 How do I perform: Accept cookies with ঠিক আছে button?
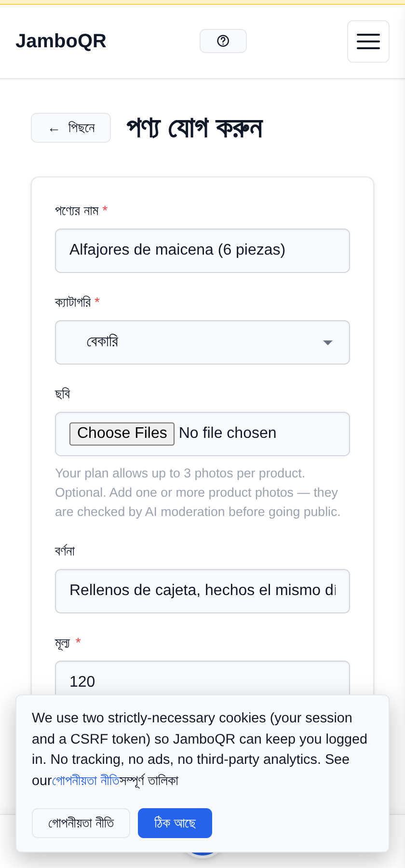coord(175,823)
